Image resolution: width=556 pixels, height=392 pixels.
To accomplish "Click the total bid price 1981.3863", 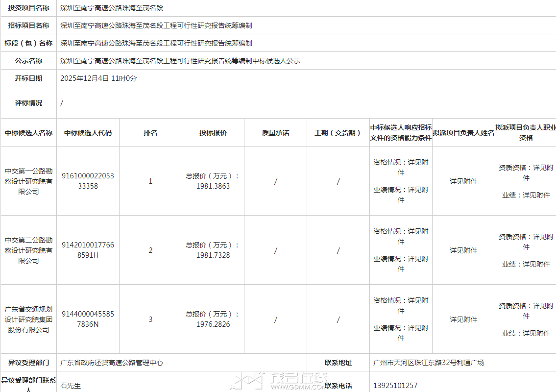I will click(213, 186).
